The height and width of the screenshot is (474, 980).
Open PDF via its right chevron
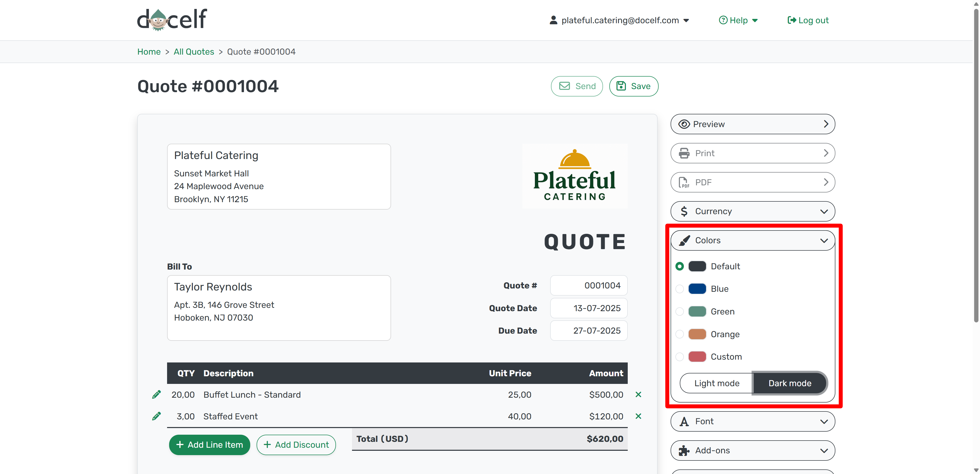coord(826,182)
